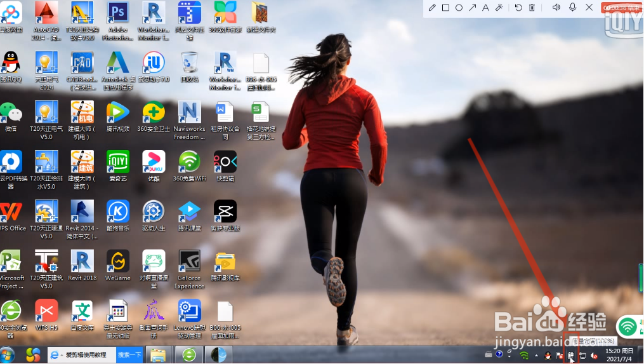Viewport: 644px width, 364px height.
Task: Open the colorful pinwheel taskbar icon
Action: 33,354
